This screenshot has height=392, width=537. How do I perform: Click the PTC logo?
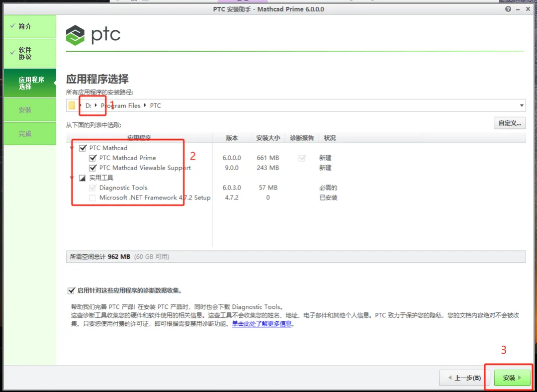click(x=93, y=35)
